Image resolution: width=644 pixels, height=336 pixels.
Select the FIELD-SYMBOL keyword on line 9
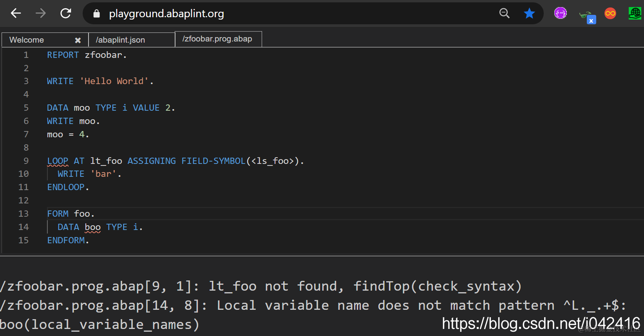pyautogui.click(x=213, y=161)
